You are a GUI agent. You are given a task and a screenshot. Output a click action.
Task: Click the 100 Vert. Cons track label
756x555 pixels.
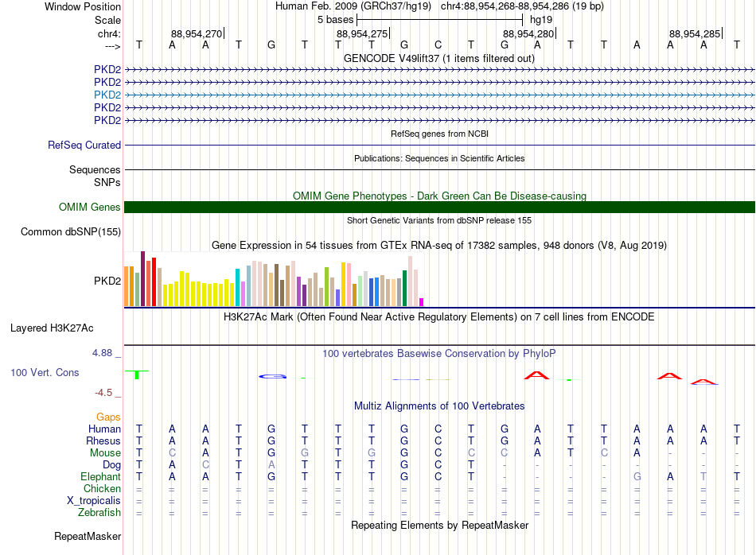[x=45, y=372]
